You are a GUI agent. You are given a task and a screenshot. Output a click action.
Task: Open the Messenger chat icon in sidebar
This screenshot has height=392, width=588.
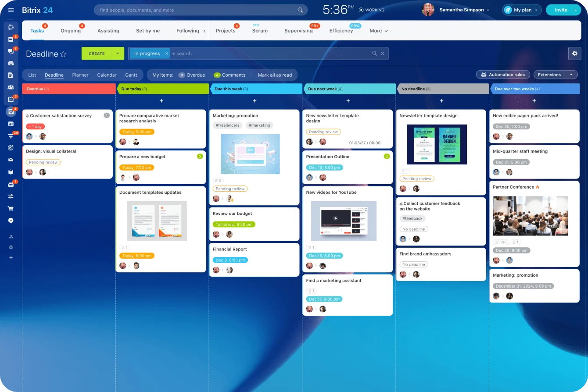[x=11, y=51]
